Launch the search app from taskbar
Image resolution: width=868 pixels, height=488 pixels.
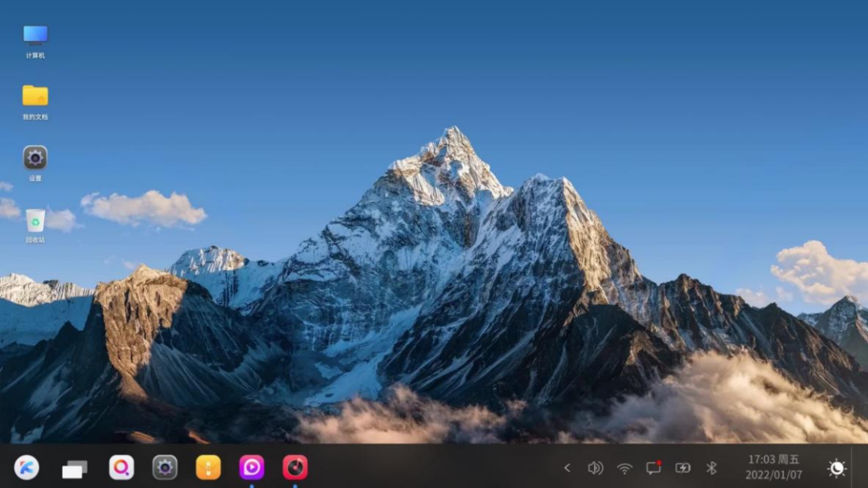(x=121, y=468)
